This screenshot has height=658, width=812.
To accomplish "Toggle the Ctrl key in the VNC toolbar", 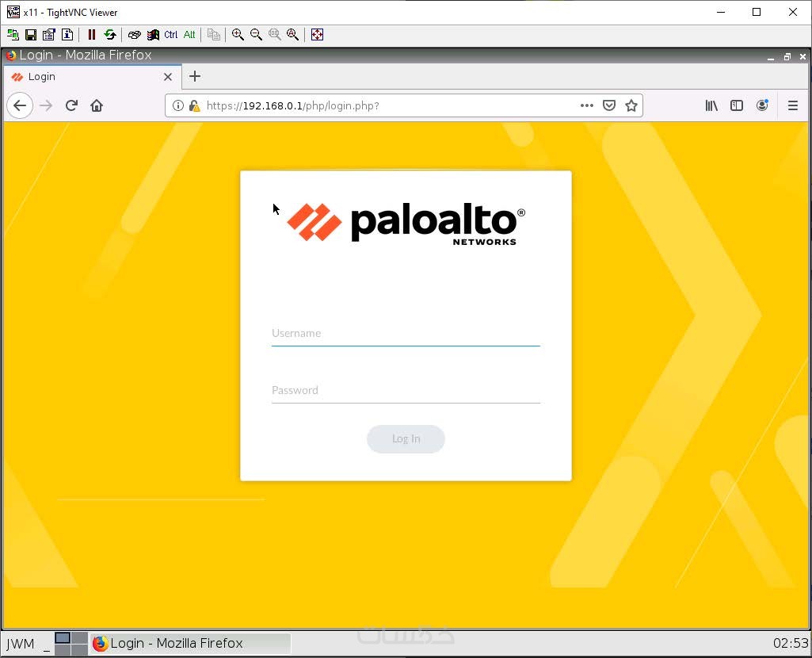I will pos(171,35).
